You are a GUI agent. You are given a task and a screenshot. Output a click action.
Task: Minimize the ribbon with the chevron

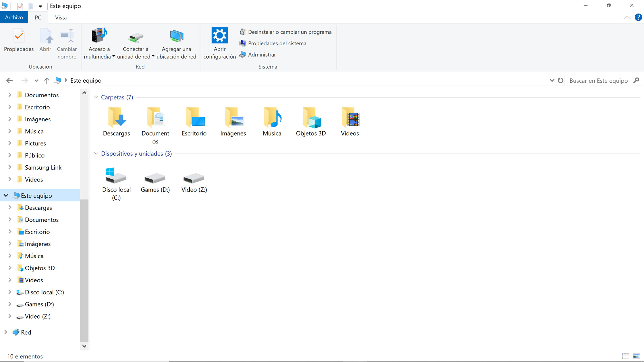pos(627,17)
